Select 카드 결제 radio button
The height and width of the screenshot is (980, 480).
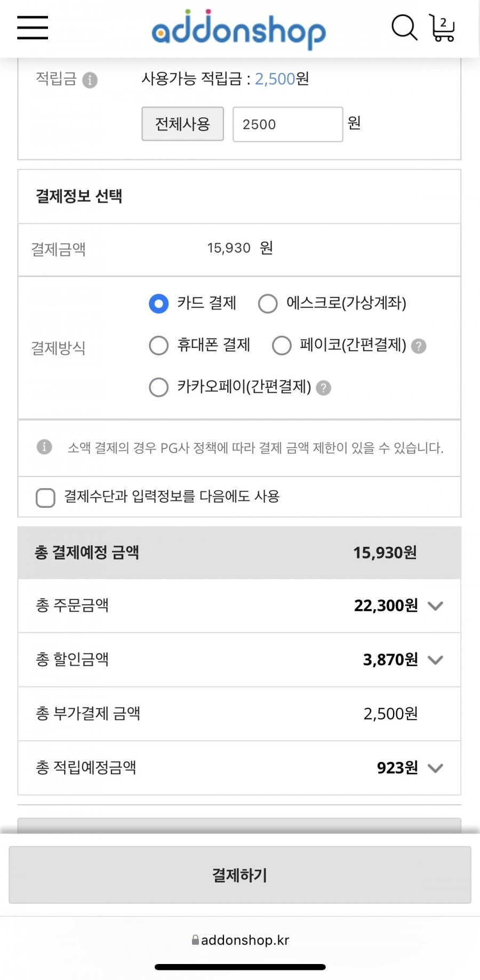pos(159,304)
